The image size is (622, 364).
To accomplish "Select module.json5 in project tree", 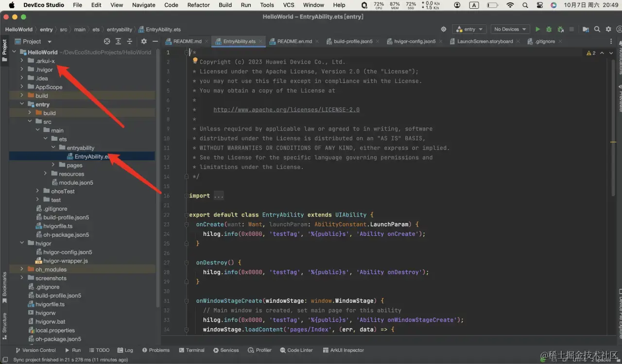I will click(76, 182).
